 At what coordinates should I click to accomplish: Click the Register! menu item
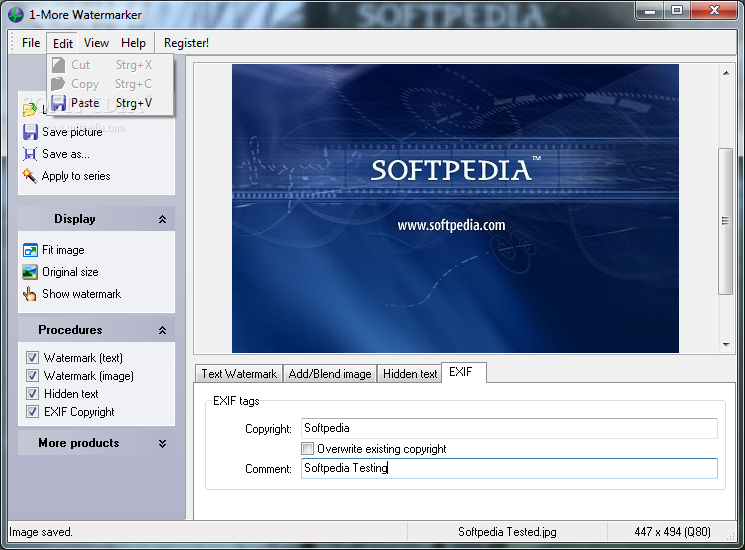pyautogui.click(x=186, y=43)
